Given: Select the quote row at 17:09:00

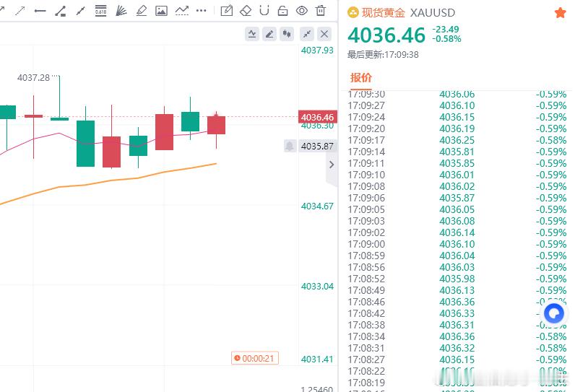Looking at the screenshot, I should (457, 244).
